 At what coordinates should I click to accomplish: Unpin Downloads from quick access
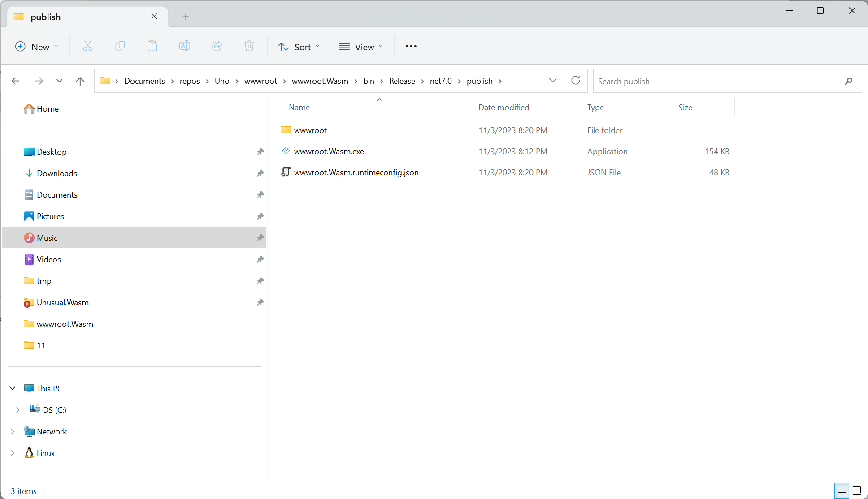tap(260, 173)
